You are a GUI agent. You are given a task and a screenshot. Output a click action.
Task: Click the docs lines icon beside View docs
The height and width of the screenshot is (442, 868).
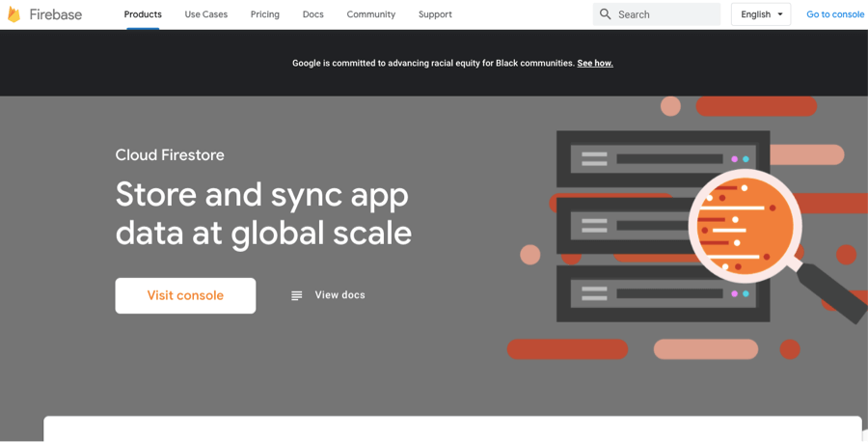[x=297, y=295]
